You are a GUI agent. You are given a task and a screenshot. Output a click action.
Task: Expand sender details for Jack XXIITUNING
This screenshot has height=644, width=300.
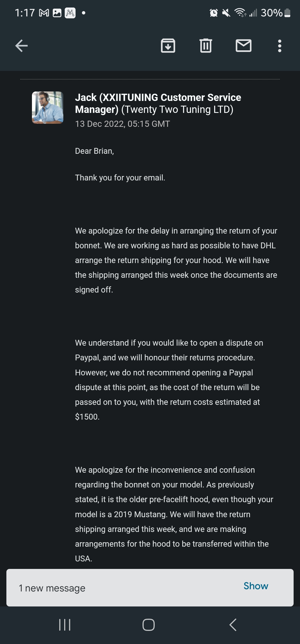(158, 103)
